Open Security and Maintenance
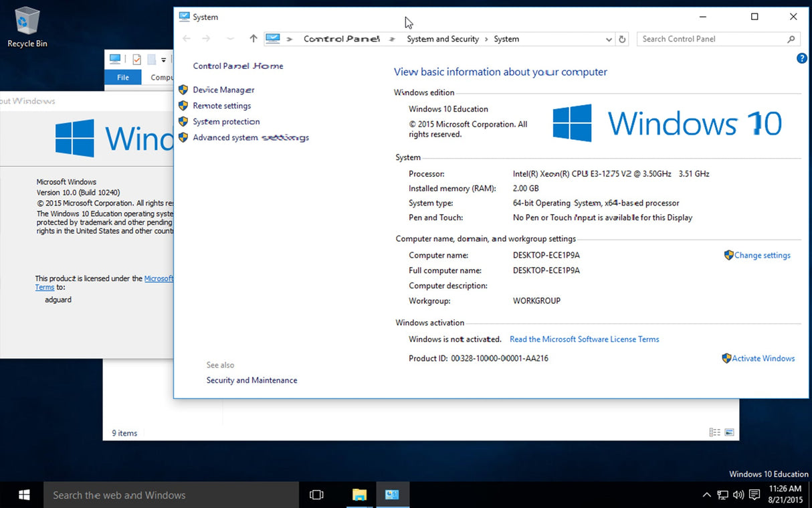 [251, 379]
